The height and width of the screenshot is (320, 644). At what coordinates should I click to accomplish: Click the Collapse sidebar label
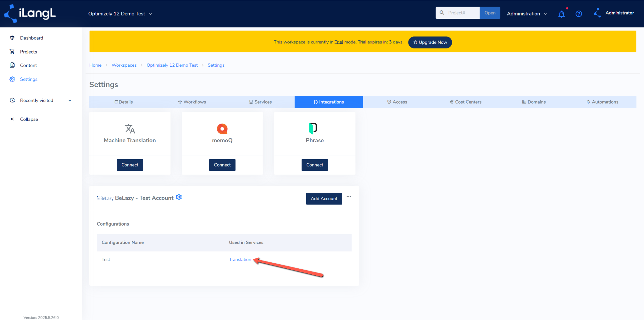(29, 119)
